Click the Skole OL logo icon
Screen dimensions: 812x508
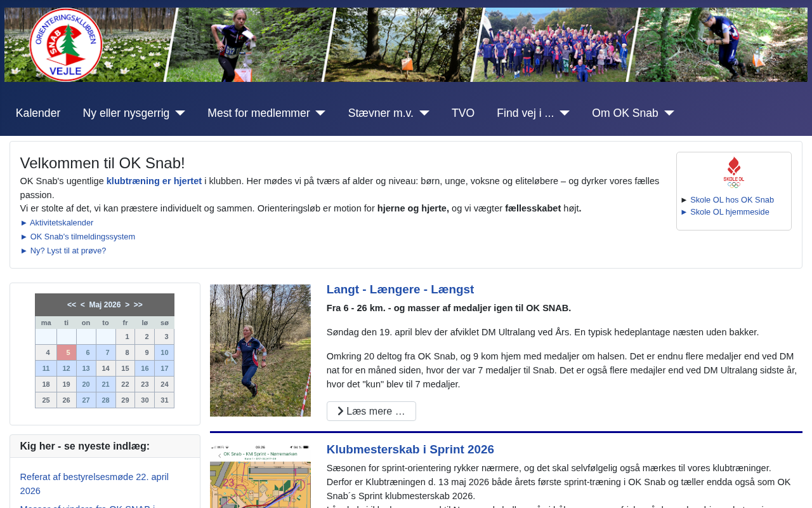pyautogui.click(x=734, y=172)
